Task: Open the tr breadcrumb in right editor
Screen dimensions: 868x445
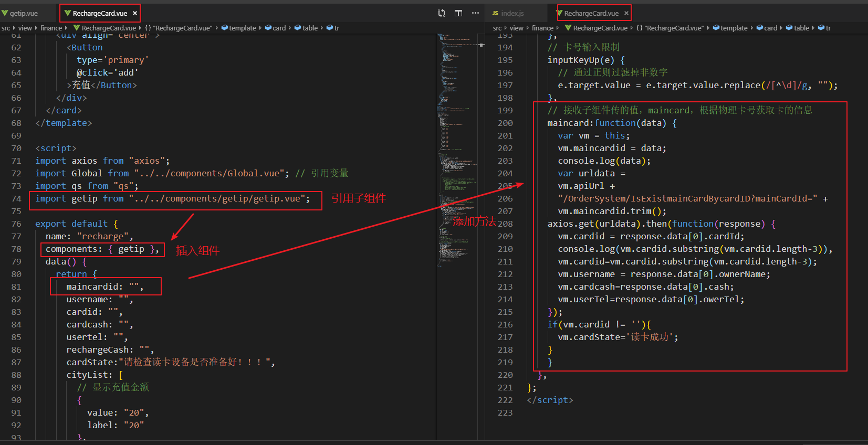Action: point(824,28)
